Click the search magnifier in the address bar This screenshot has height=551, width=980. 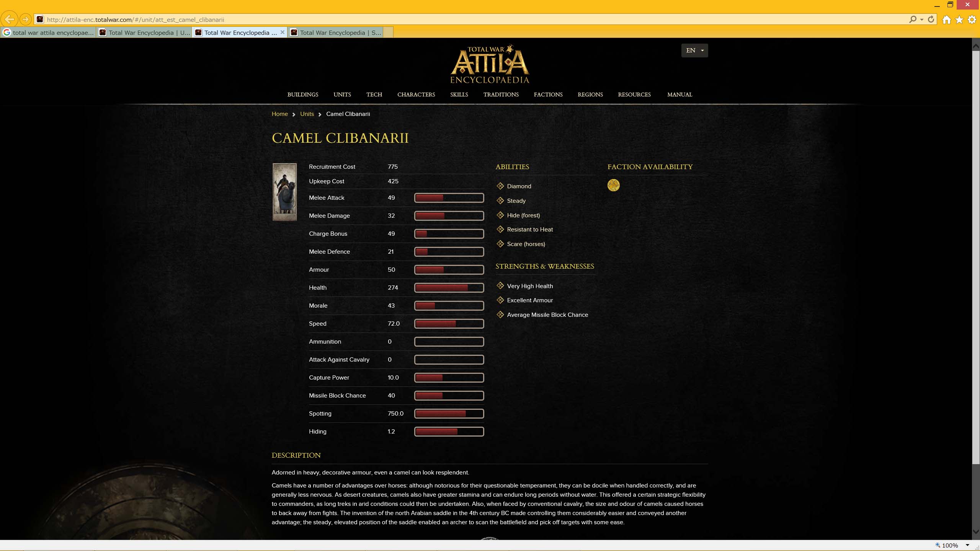(913, 19)
